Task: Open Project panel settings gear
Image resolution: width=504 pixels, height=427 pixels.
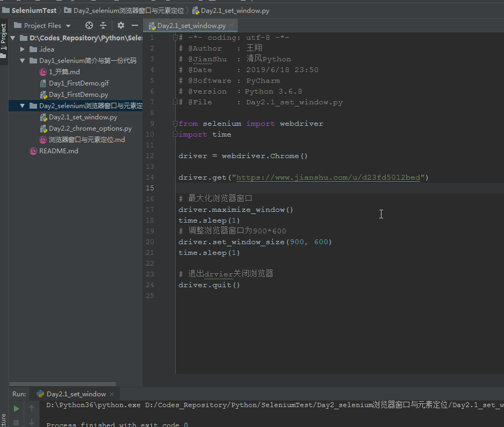Action: click(x=120, y=25)
